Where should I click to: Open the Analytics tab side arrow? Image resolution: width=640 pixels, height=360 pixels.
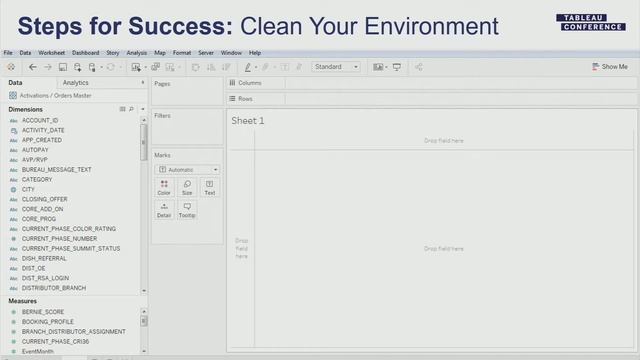[x=142, y=83]
